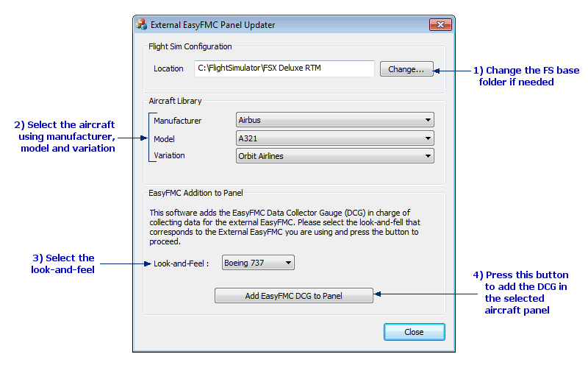Click the Change... button for FS location
The image size is (588, 368).
(x=406, y=69)
